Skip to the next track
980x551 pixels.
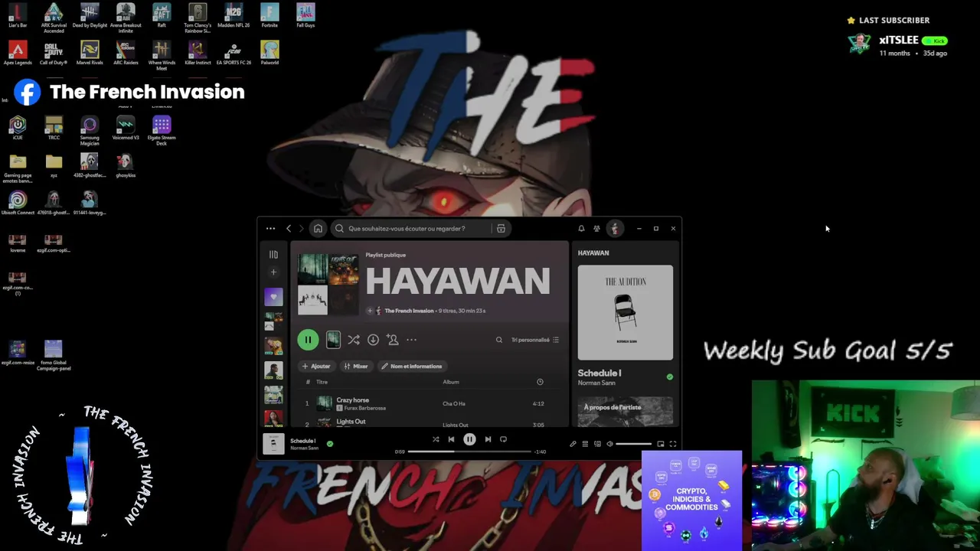coord(488,439)
